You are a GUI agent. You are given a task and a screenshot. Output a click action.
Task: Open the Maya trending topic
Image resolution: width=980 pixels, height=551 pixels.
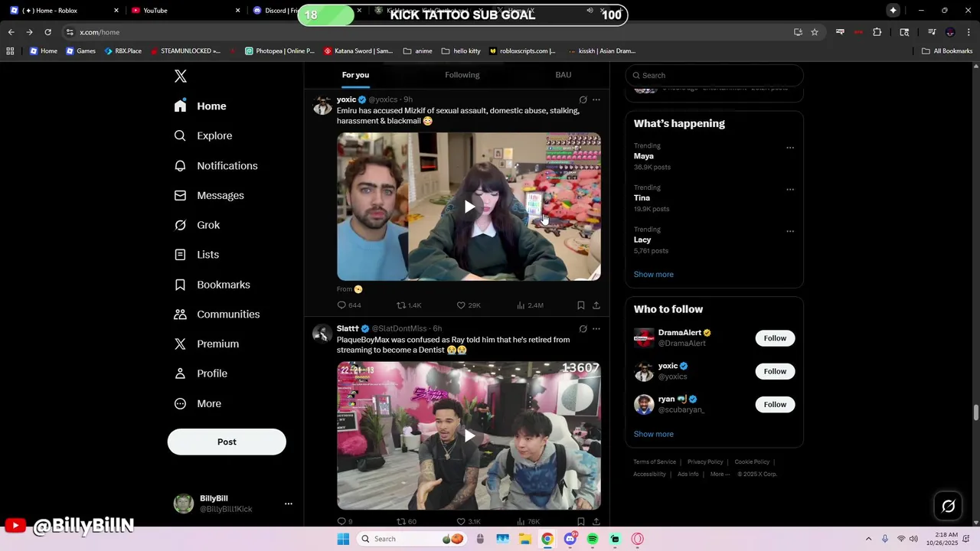click(x=644, y=156)
